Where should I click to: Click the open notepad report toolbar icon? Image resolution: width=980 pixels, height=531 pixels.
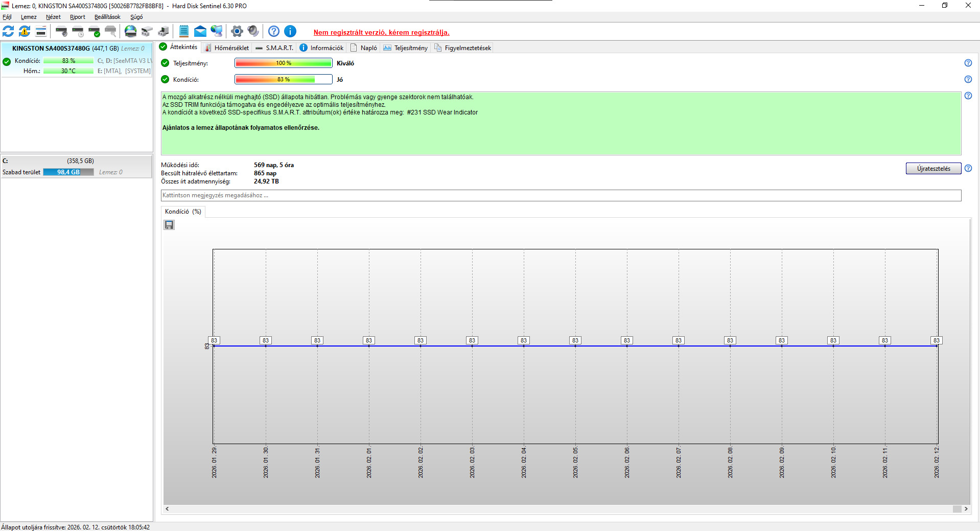click(x=184, y=31)
